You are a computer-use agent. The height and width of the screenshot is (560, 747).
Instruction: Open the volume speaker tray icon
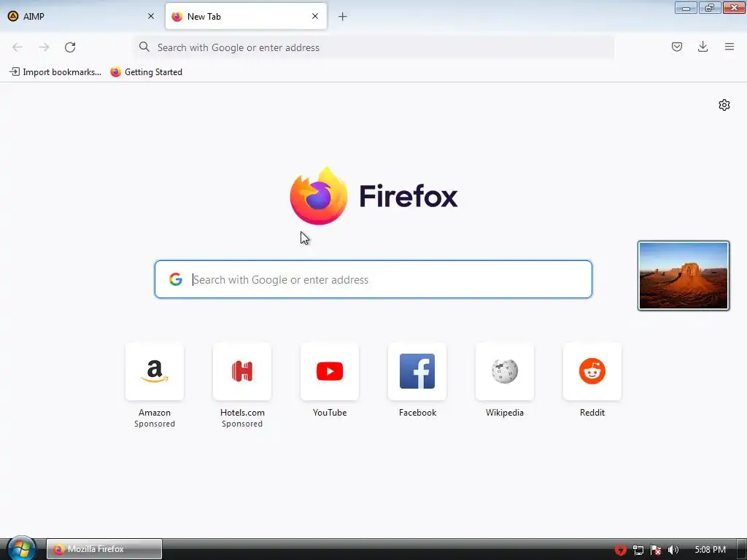coord(673,550)
